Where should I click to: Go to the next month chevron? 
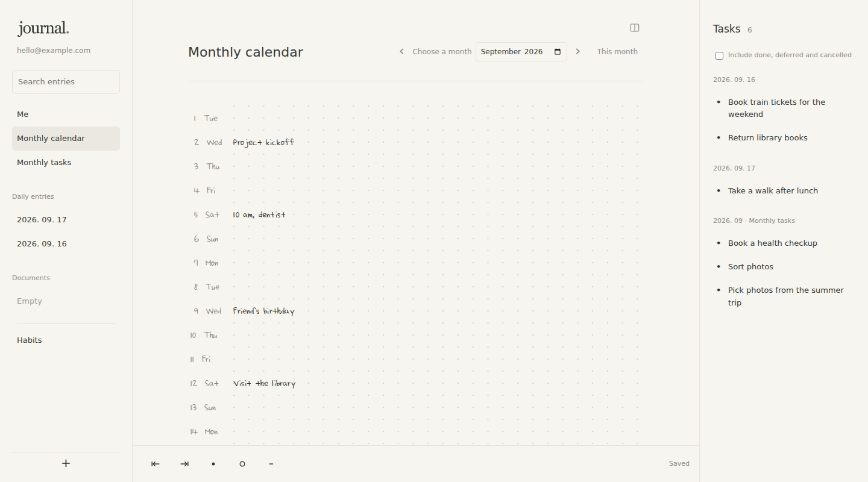click(577, 52)
